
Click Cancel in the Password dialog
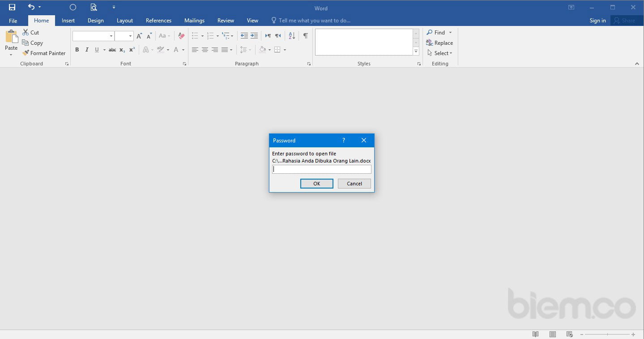pyautogui.click(x=354, y=184)
